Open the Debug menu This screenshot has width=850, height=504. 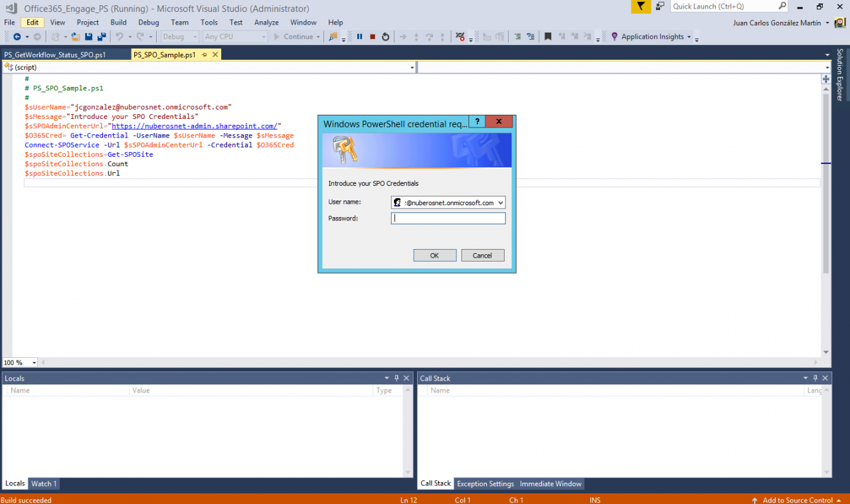(x=149, y=23)
